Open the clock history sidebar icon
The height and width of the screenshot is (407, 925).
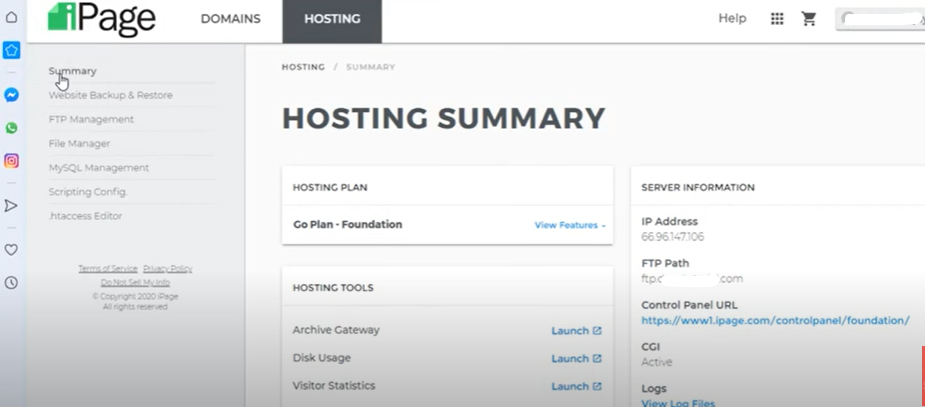(x=11, y=283)
